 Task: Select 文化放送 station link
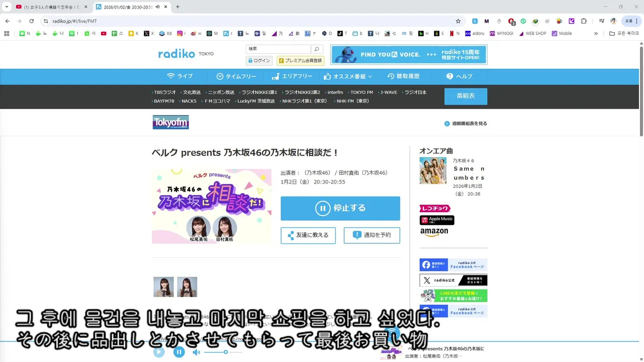point(191,93)
